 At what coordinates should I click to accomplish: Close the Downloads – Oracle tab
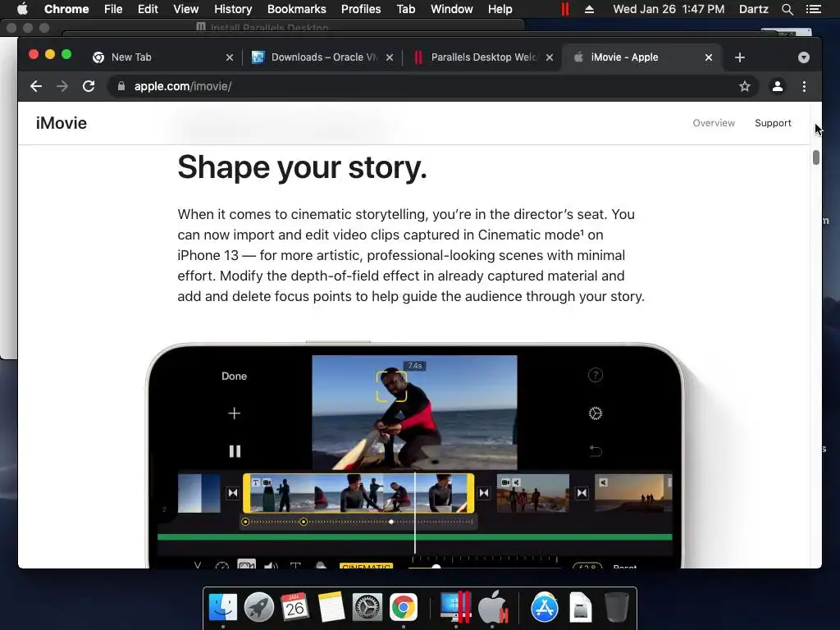pos(390,57)
